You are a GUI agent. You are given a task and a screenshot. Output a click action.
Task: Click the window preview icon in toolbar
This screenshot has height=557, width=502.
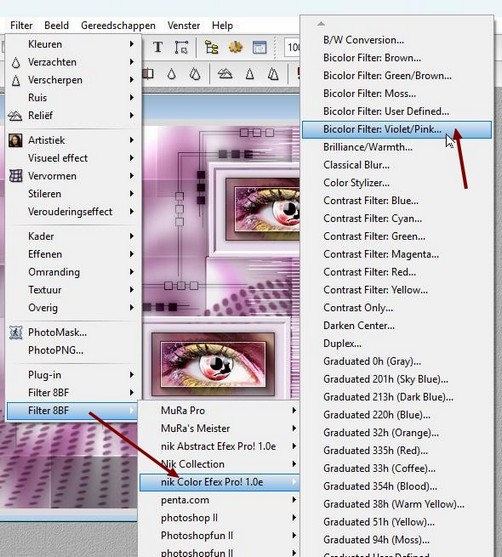tap(259, 47)
